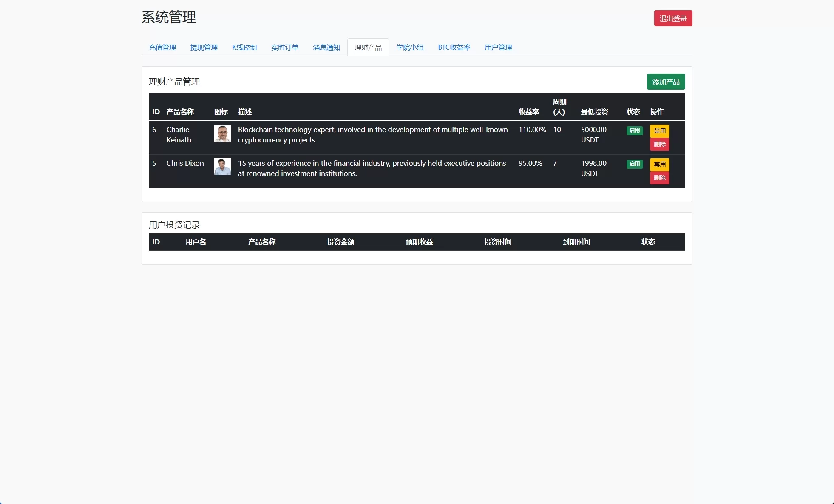Click the green 添加产品 button
The image size is (834, 504).
tap(666, 82)
